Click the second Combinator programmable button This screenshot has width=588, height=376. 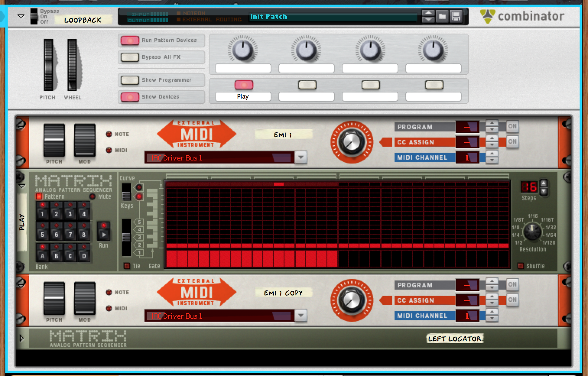click(x=307, y=84)
